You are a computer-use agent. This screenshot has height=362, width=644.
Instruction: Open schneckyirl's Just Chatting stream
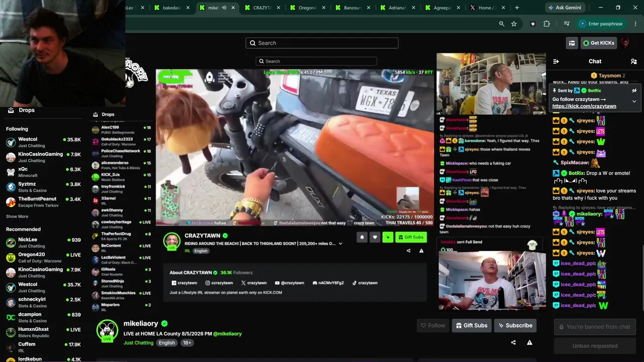(43, 302)
